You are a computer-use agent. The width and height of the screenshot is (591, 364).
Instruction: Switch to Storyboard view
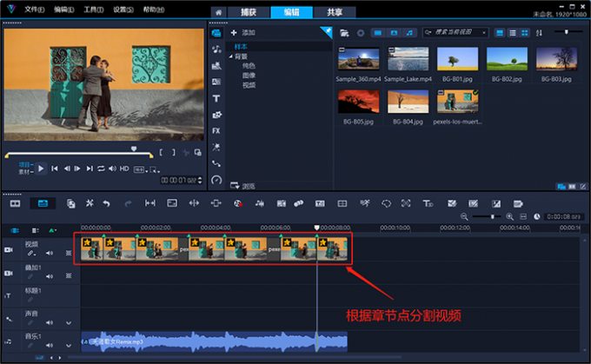pos(15,203)
